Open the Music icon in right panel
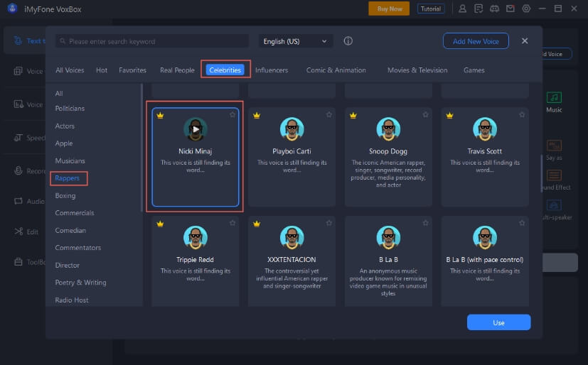Viewport: 588px width, 365px height. 554,98
